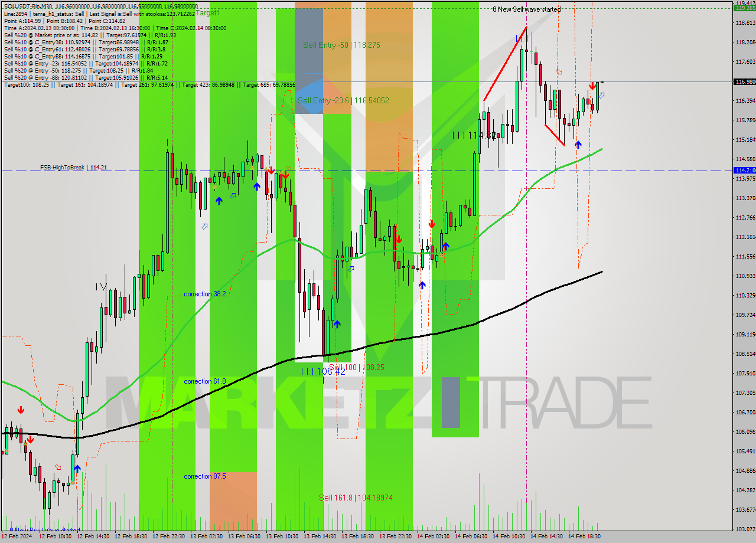
Task: Click the 'correction 38.2' label
Action: tap(204, 294)
